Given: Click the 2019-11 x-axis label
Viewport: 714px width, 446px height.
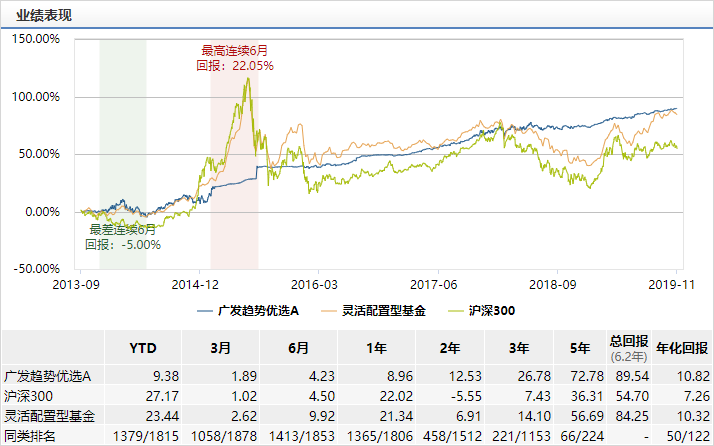Looking at the screenshot, I should (672, 285).
